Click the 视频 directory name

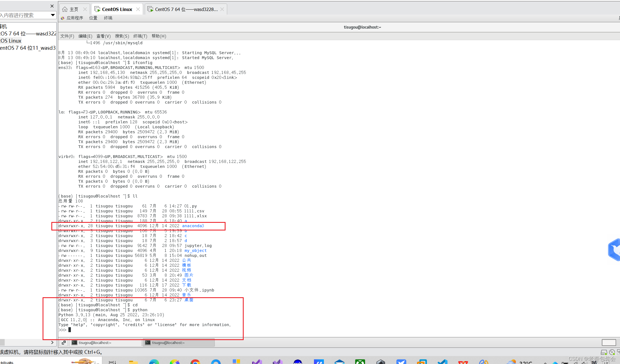tap(187, 270)
